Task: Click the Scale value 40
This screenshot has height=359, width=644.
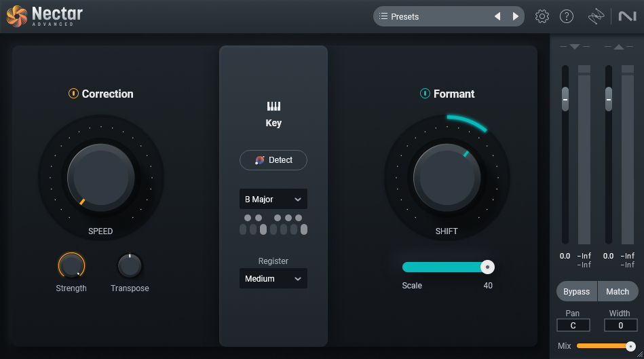Action: [488, 286]
